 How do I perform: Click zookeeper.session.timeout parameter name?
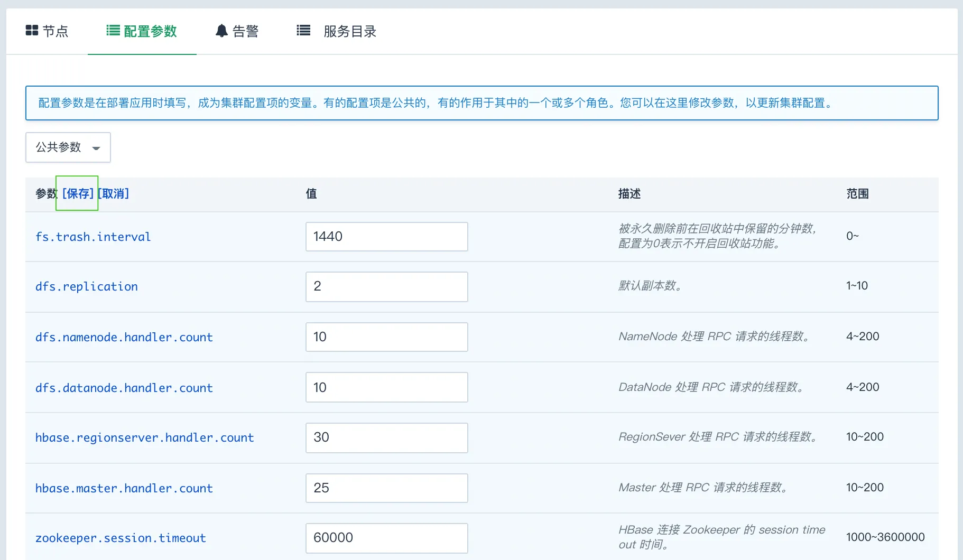(x=121, y=538)
